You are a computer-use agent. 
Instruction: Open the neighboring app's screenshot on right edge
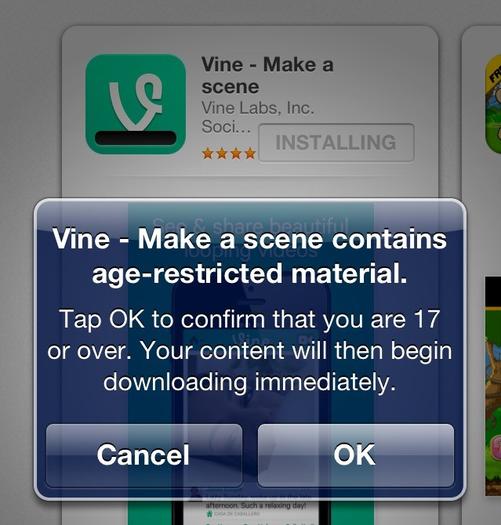coord(493,385)
